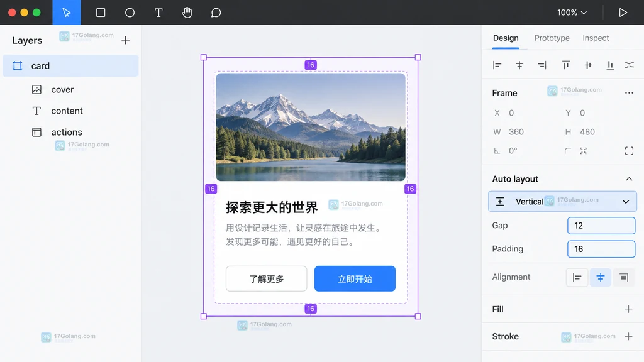Screen dimensions: 644x362
Task: Align selection to right edge
Action: pos(542,65)
